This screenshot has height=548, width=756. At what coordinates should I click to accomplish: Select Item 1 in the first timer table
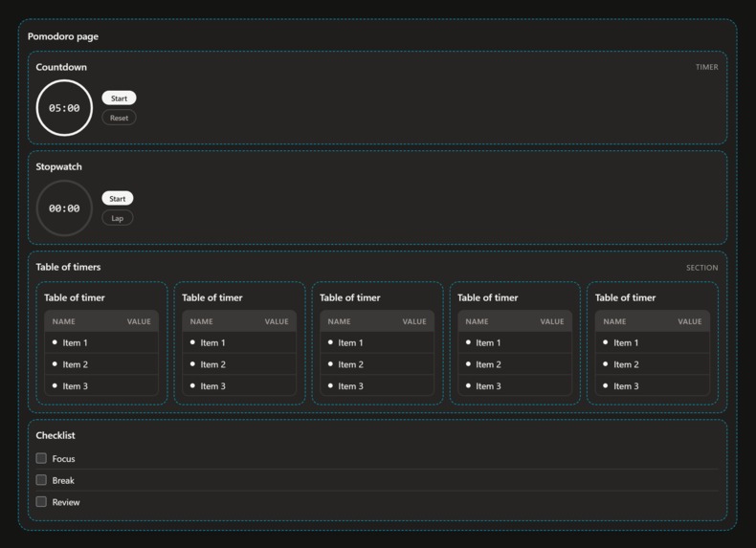101,342
